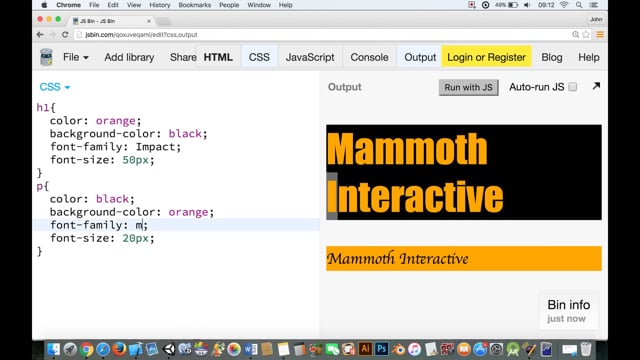Open iTunes from the dock
The width and height of the screenshot is (640, 360).
pyautogui.click(x=414, y=349)
